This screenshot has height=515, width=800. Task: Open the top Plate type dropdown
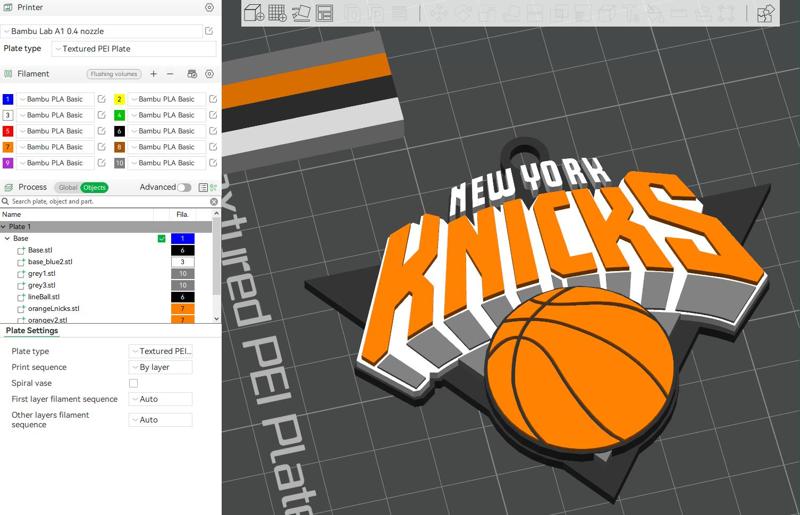(x=134, y=49)
